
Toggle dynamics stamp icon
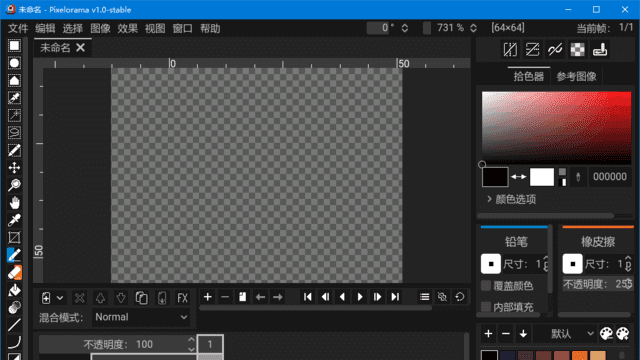pos(600,50)
